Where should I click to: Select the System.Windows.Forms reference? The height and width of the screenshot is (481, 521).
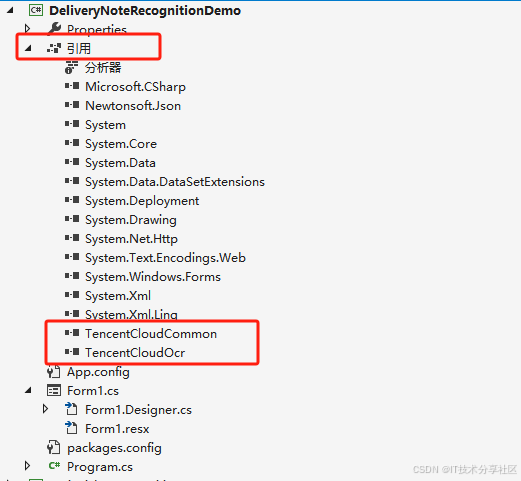153,277
